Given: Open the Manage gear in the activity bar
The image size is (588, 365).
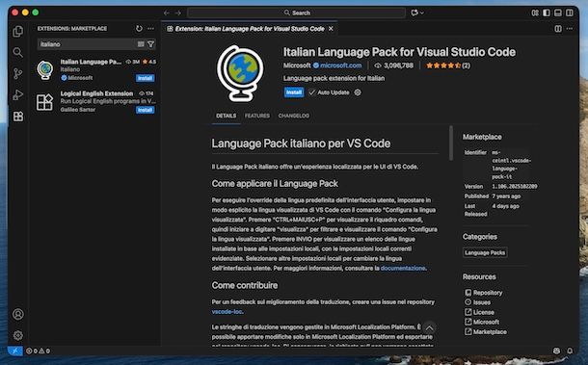Looking at the screenshot, I should (x=17, y=335).
